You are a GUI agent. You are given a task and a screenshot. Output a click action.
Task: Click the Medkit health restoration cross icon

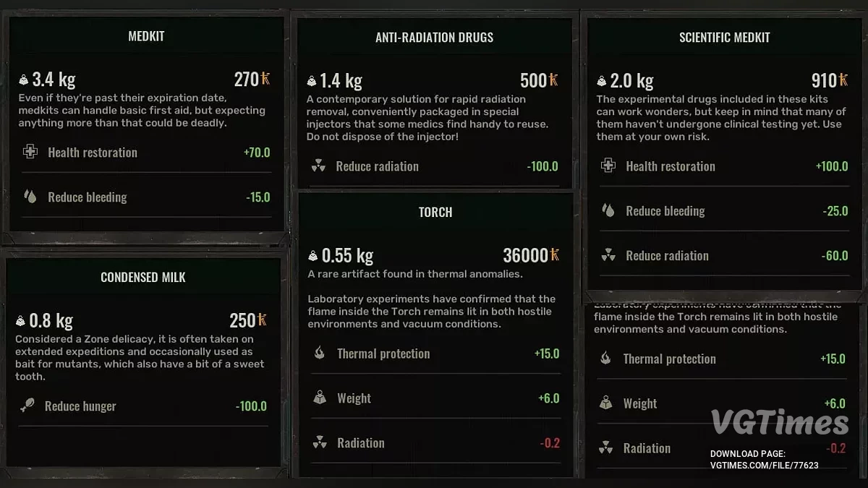click(30, 152)
